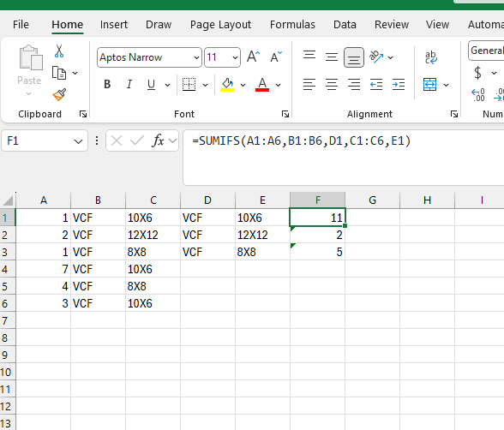The width and height of the screenshot is (504, 430).
Task: Open Alignment settings dialog launcher
Action: coord(454,114)
